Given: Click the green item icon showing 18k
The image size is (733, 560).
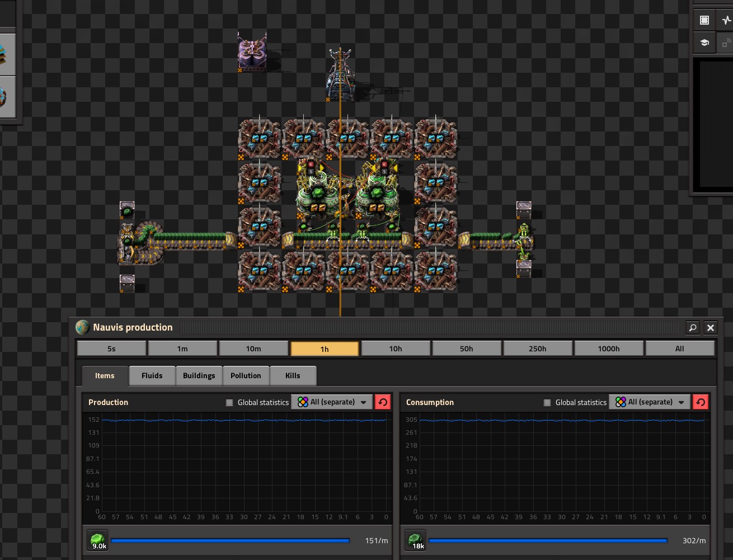Looking at the screenshot, I should 416,540.
